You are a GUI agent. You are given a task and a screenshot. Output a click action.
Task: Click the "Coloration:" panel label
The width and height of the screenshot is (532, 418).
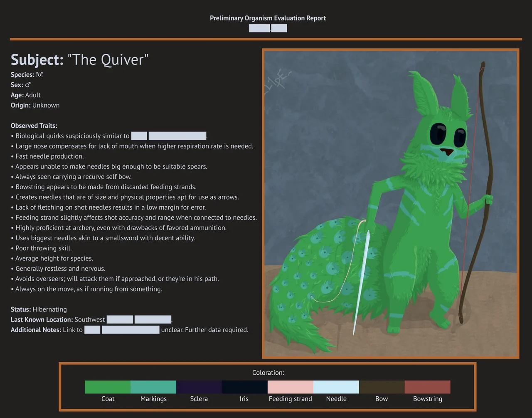pyautogui.click(x=268, y=373)
